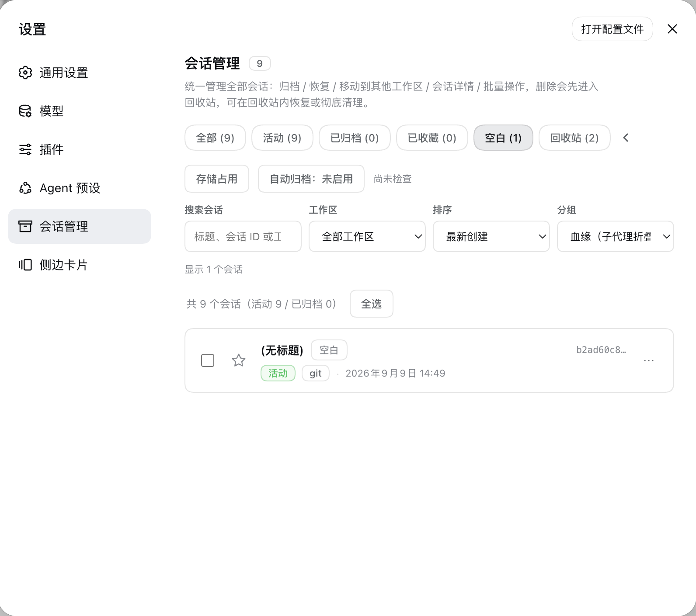Go to the 插件 settings page
This screenshot has width=696, height=616.
(x=80, y=149)
